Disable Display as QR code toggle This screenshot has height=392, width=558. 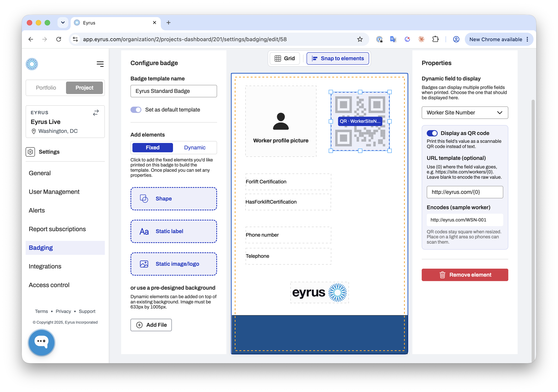432,133
